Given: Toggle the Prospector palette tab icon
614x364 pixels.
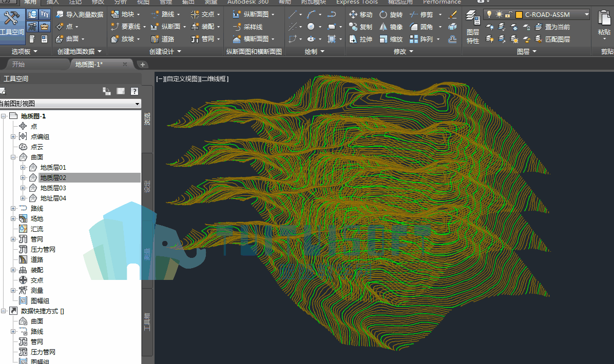Looking at the screenshot, I should tap(32, 14).
